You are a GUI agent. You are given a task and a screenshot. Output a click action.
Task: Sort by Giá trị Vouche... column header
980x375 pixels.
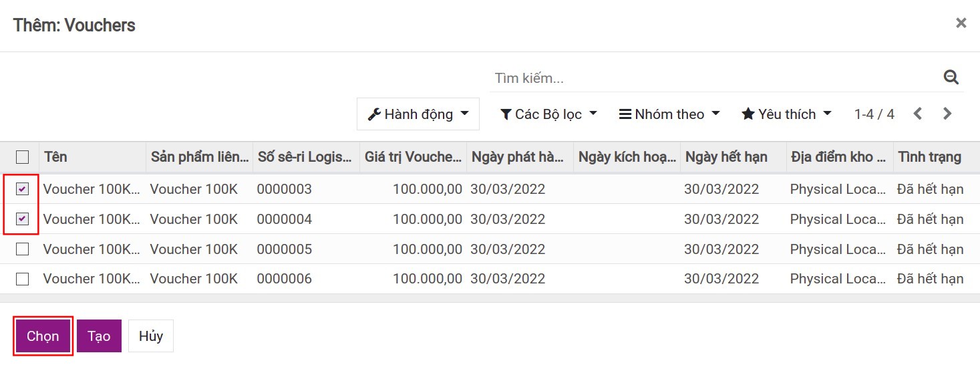pos(413,157)
